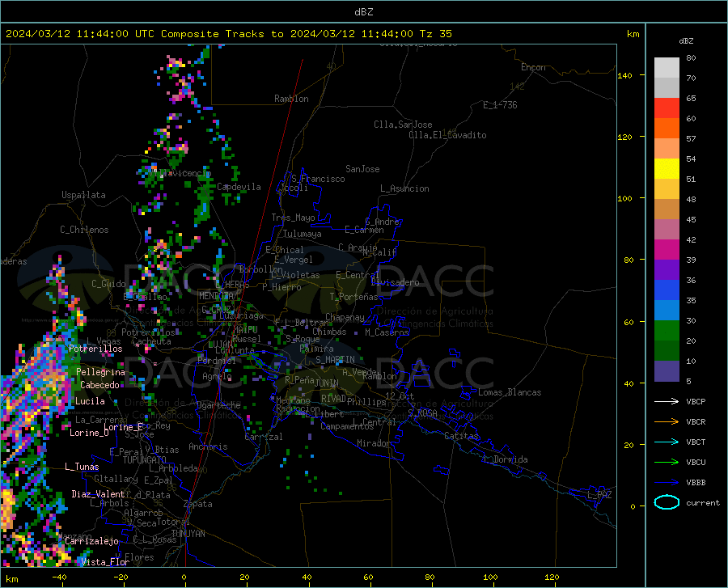This screenshot has width=728, height=588.
Task: Click the 'Pellegrina' white label
Action: 101,372
